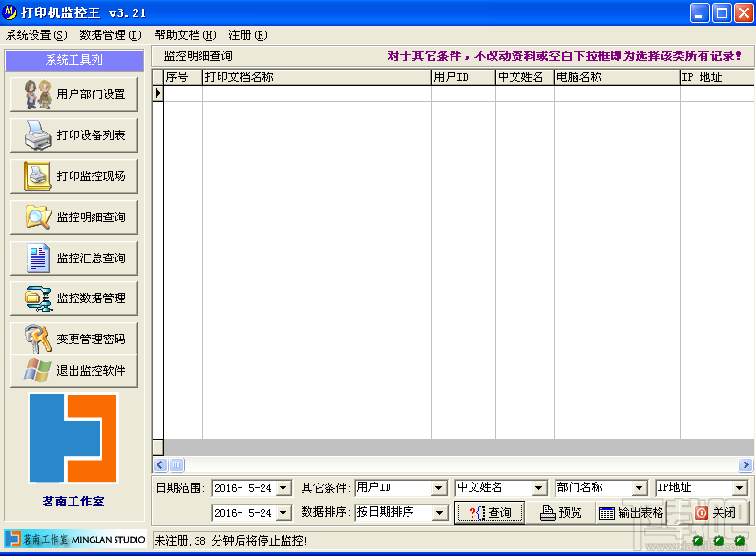The height and width of the screenshot is (556, 756).
Task: Click the first green status indicator
Action: 697,541
